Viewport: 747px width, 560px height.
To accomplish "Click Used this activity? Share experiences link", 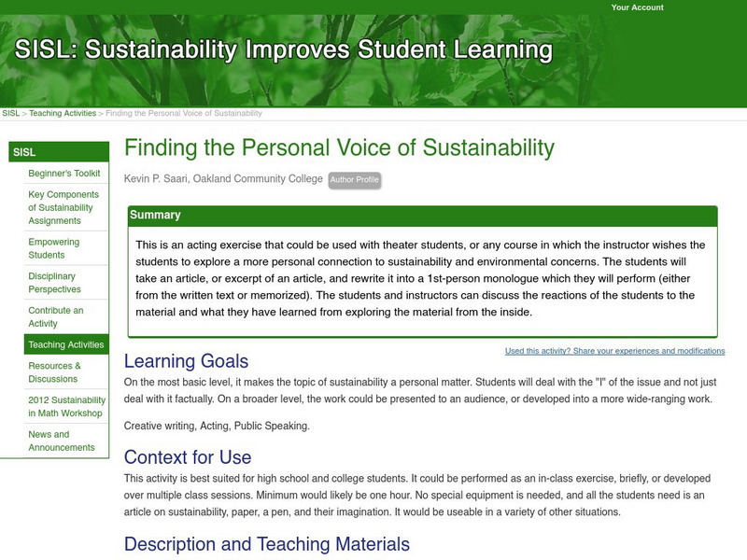I will [x=614, y=351].
